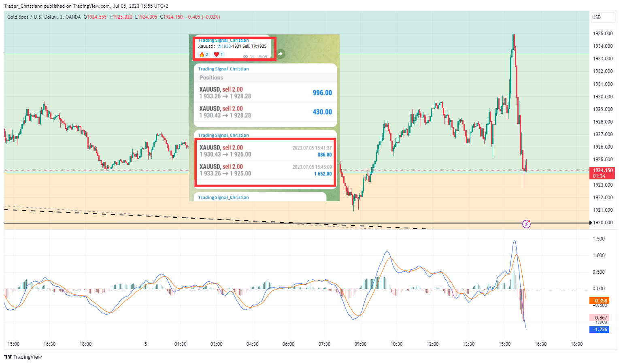Click the @1930 link in signal message
The image size is (621, 364).
224,46
